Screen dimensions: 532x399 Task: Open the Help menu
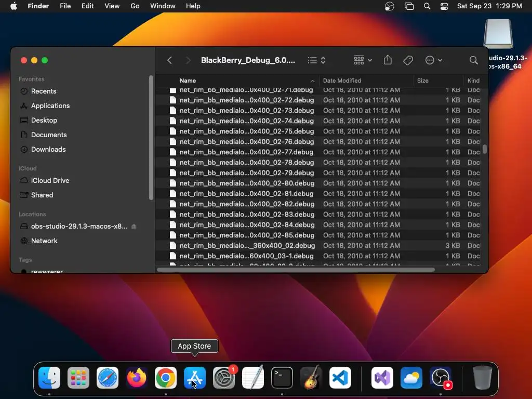coord(193,6)
